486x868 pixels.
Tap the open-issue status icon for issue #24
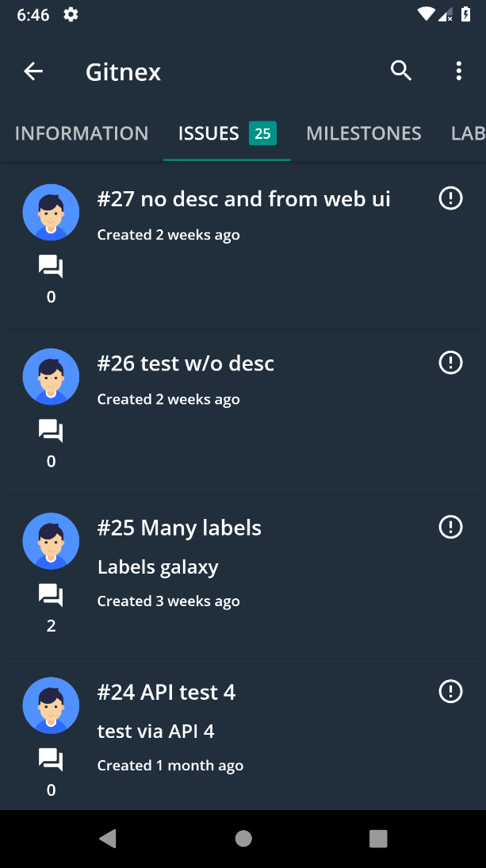click(450, 691)
